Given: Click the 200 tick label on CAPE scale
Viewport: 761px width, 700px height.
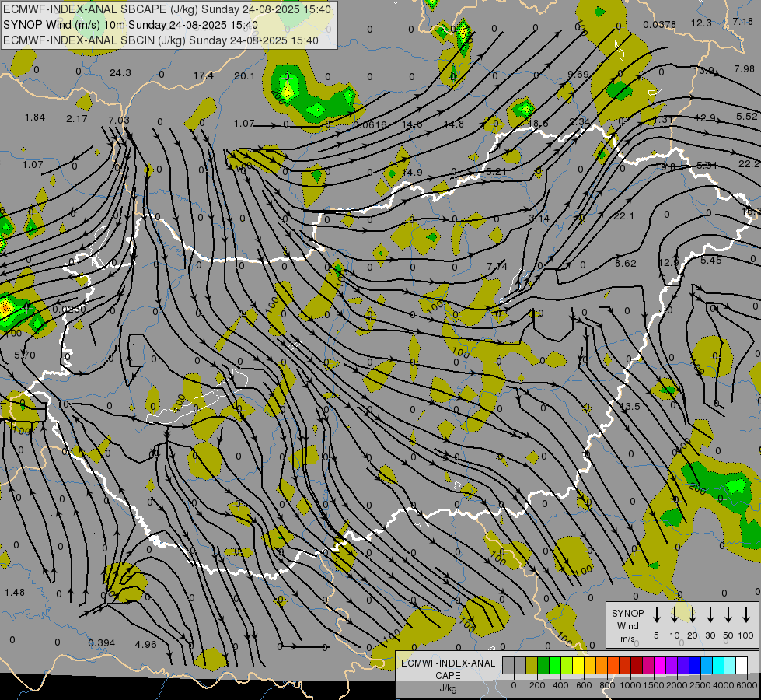Looking at the screenshot, I should [537, 685].
